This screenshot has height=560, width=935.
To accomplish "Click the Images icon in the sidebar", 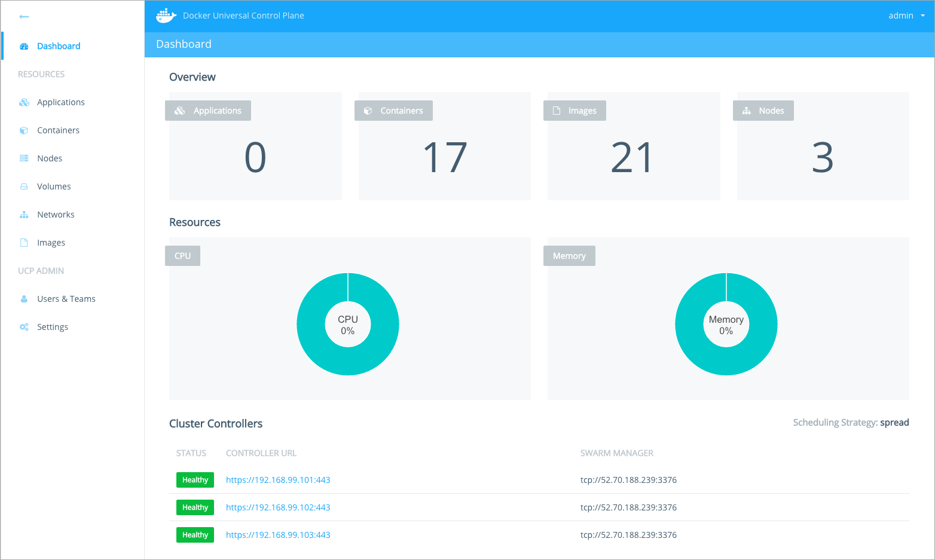I will [24, 242].
